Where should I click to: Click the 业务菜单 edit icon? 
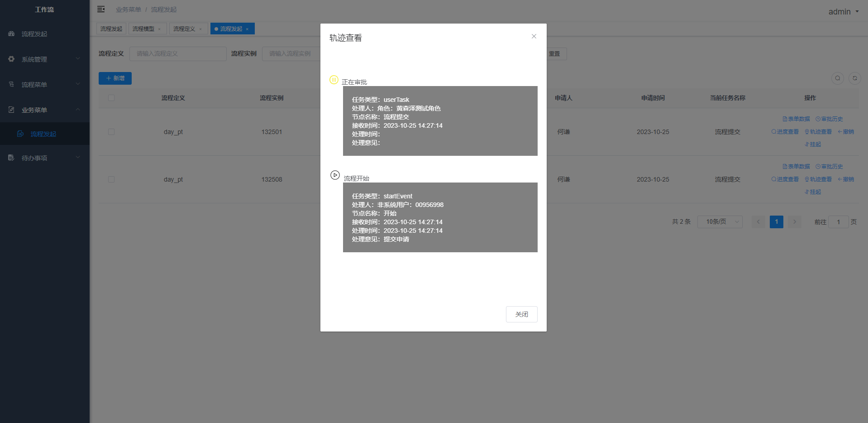pos(11,110)
